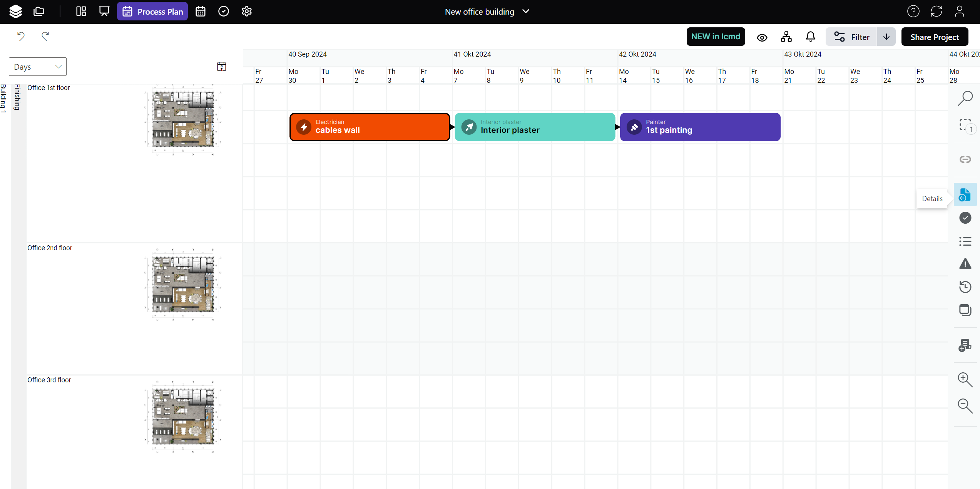Click the redo arrow icon
Image resolution: width=980 pixels, height=489 pixels.
(x=45, y=37)
